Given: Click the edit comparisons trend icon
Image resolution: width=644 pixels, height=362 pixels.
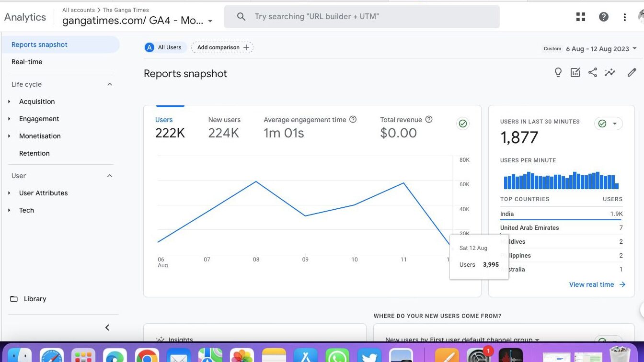Looking at the screenshot, I should [x=610, y=73].
